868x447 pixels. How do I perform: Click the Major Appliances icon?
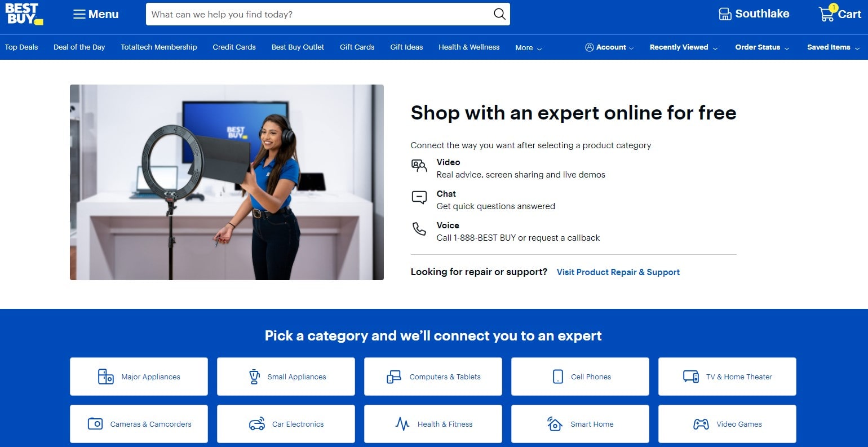[x=106, y=377]
